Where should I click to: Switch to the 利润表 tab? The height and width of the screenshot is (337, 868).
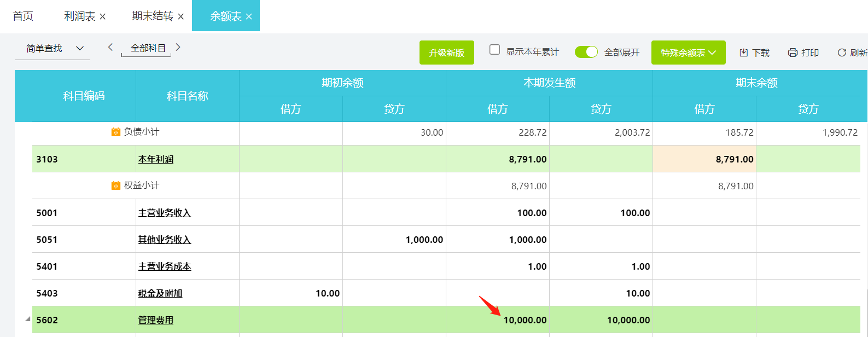pyautogui.click(x=79, y=16)
